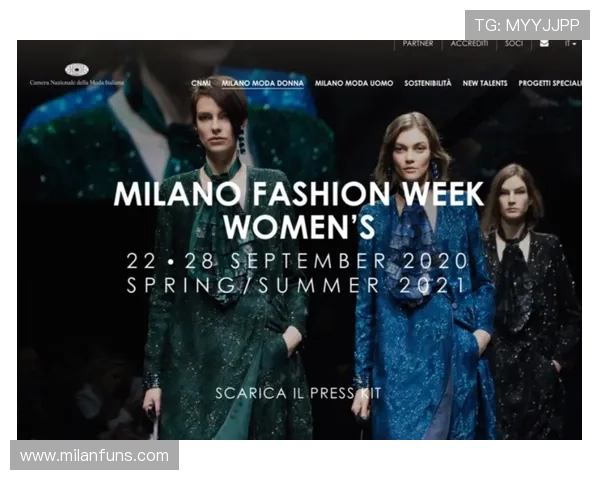Open the NEW TALENTS menu item
The image size is (600, 480).
[485, 83]
